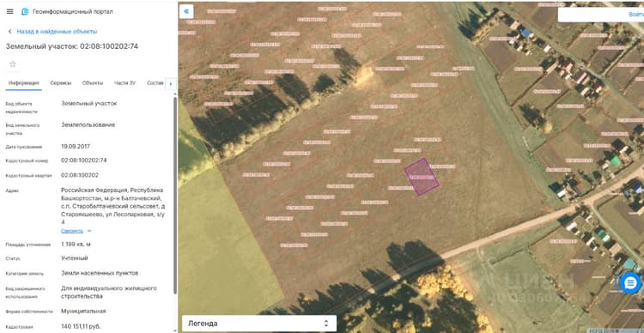Click the Категория земель field label
Viewport: 644px width, 333px height.
pyautogui.click(x=25, y=274)
